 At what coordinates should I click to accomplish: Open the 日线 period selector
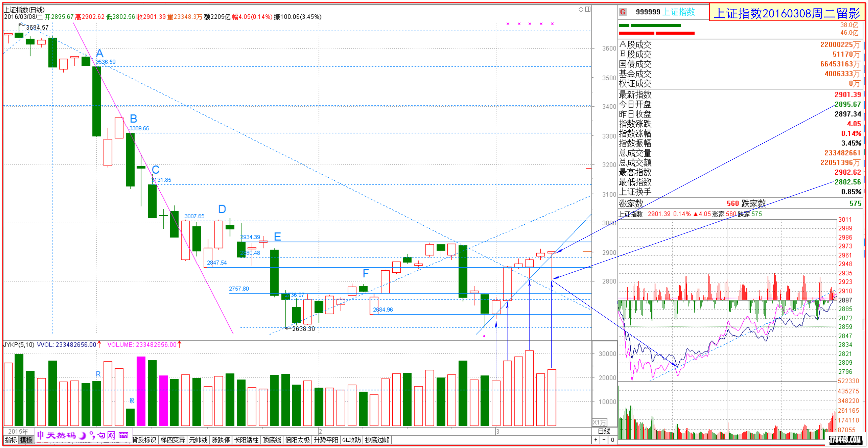click(x=604, y=431)
